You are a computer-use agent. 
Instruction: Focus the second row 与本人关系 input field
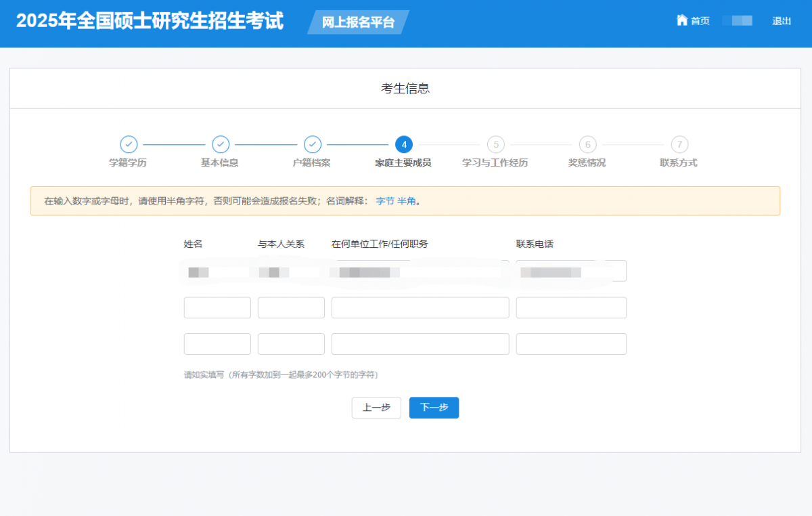[x=291, y=307]
